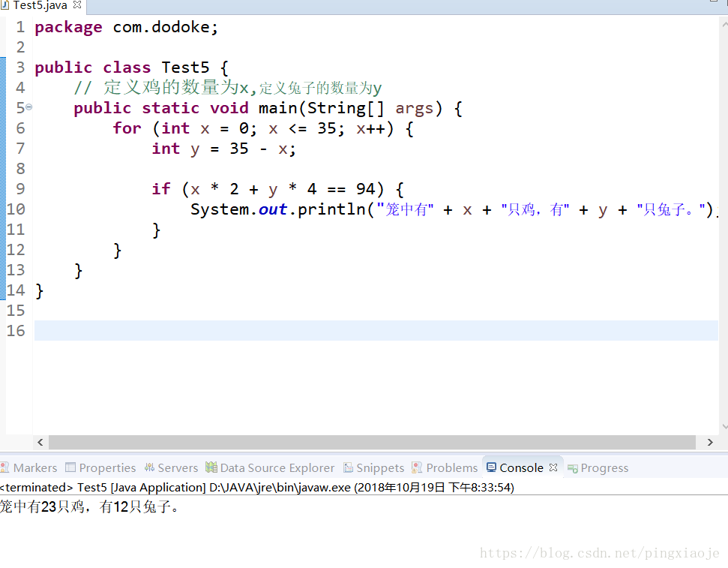728x568 pixels.
Task: Click the Console monitor icon
Action: point(491,467)
